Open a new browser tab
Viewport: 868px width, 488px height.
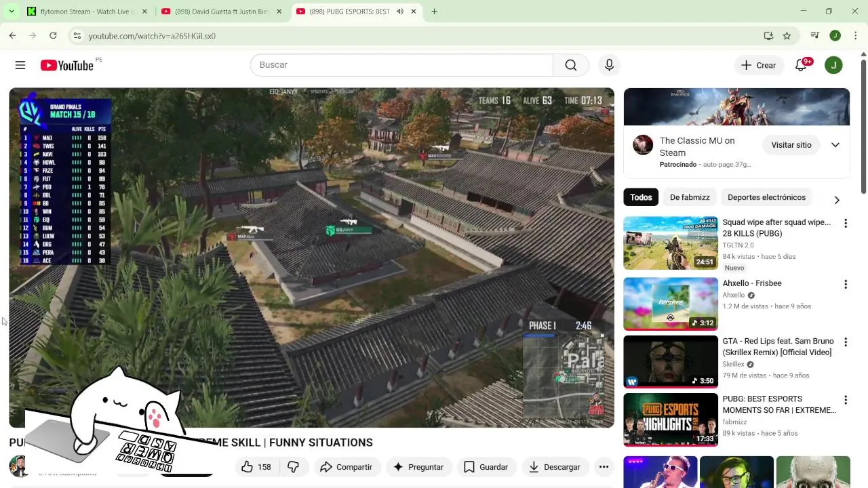[x=434, y=12]
